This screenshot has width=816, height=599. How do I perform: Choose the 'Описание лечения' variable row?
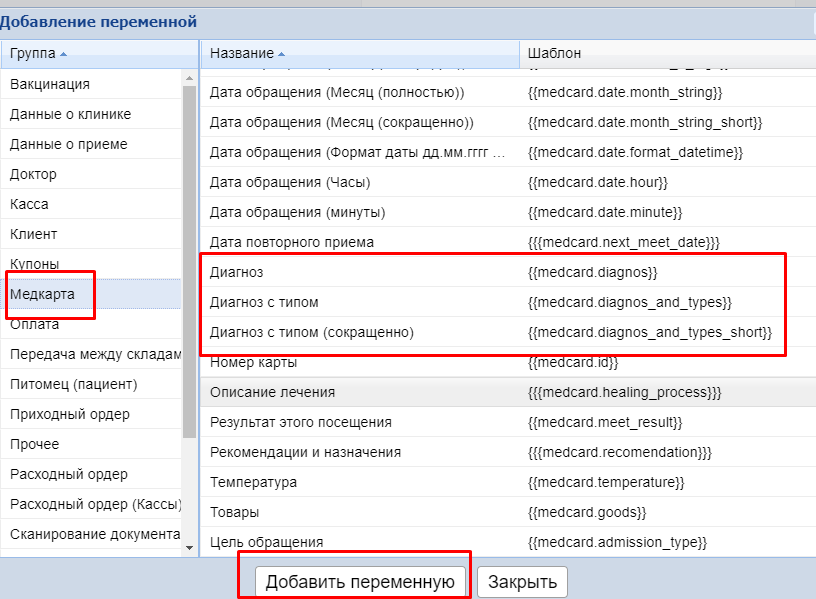[x=272, y=392]
